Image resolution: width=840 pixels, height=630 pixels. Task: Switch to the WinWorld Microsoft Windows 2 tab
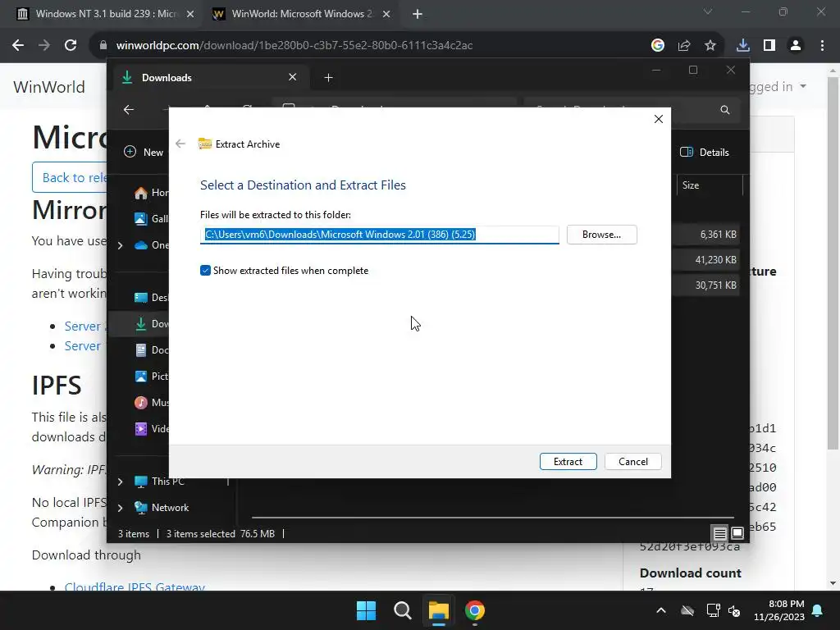(x=302, y=14)
